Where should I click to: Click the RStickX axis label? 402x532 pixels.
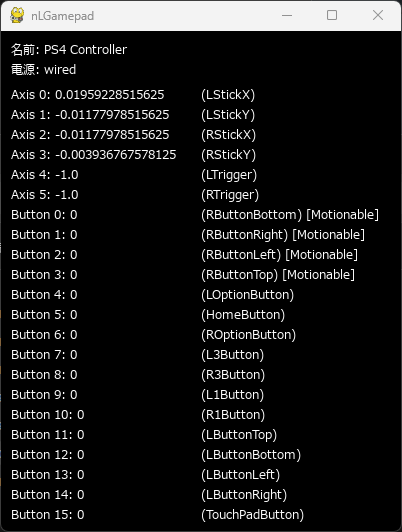pos(228,135)
